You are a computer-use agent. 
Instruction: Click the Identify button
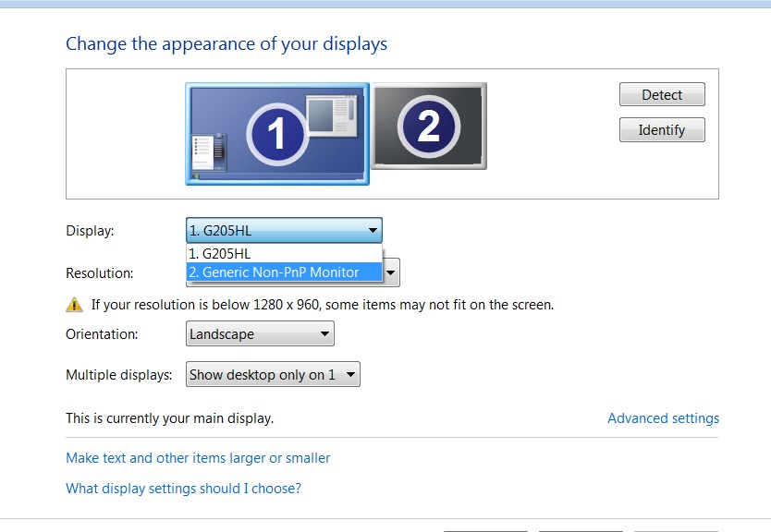pos(662,129)
